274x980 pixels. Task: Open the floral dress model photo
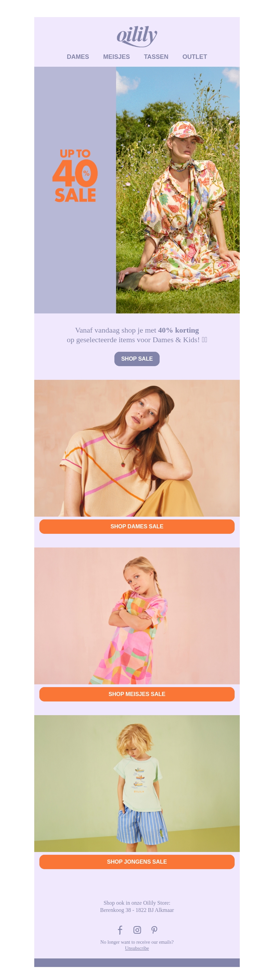[178, 190]
